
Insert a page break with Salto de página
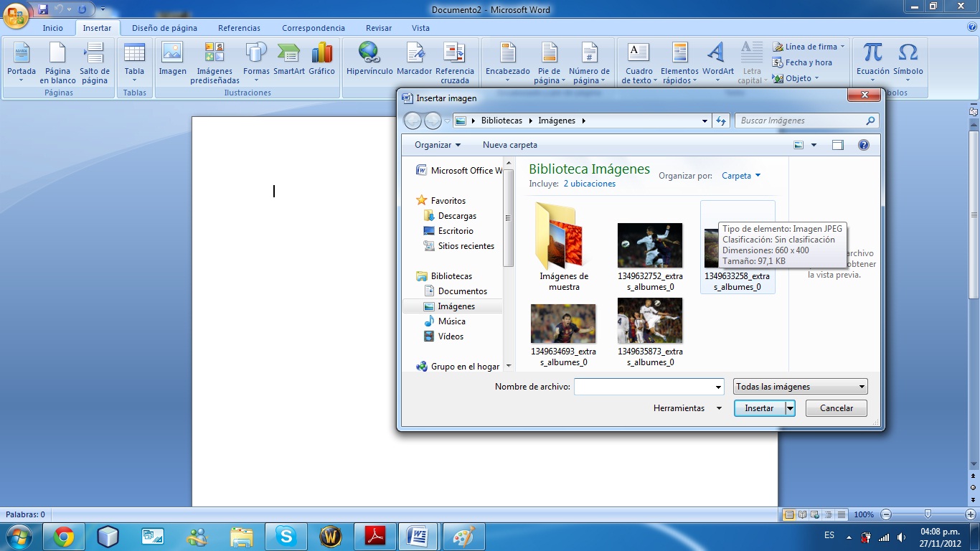point(95,63)
